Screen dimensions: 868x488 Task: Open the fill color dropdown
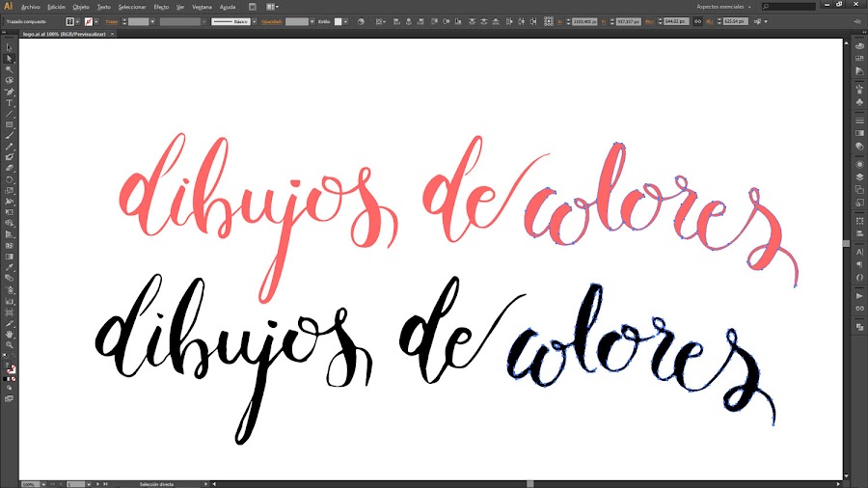(x=77, y=21)
